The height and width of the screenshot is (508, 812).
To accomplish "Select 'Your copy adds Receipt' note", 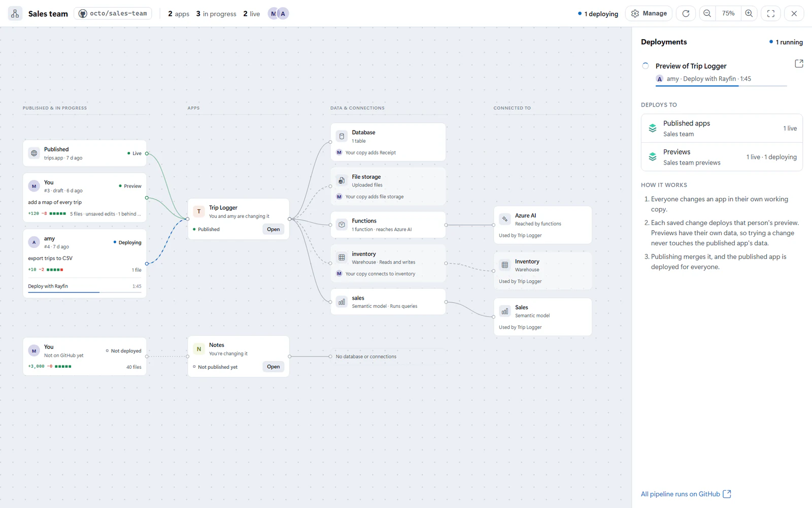I will tap(370, 152).
